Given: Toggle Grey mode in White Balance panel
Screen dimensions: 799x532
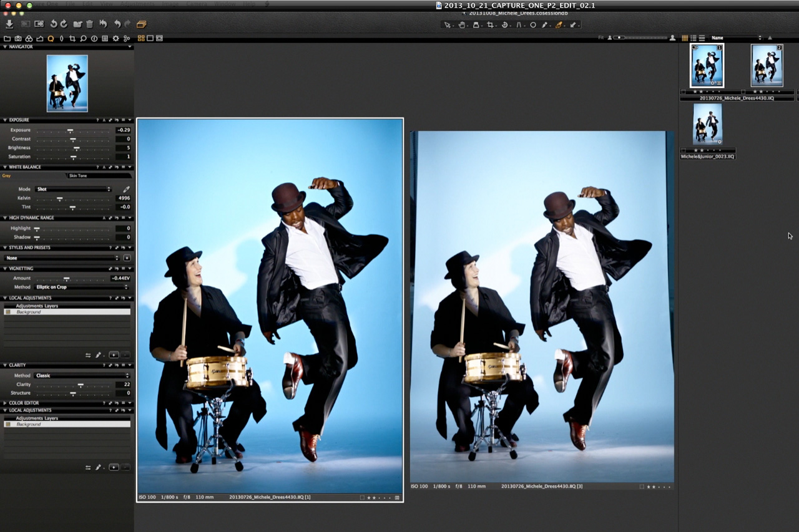Looking at the screenshot, I should (6, 175).
